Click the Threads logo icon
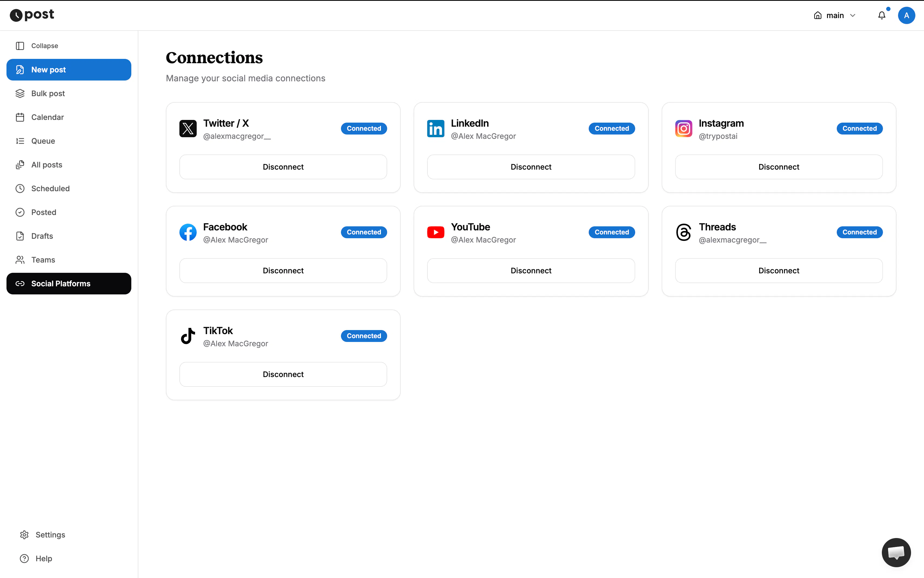 (684, 232)
